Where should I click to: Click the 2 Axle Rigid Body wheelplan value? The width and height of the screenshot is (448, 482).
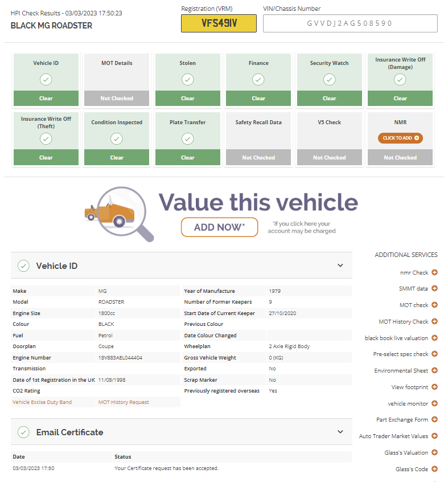pyautogui.click(x=289, y=346)
